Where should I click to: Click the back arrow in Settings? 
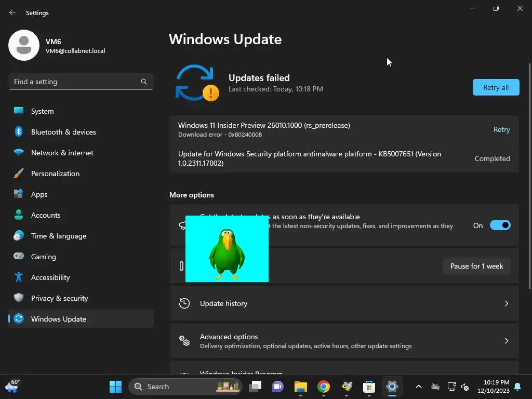click(x=12, y=12)
